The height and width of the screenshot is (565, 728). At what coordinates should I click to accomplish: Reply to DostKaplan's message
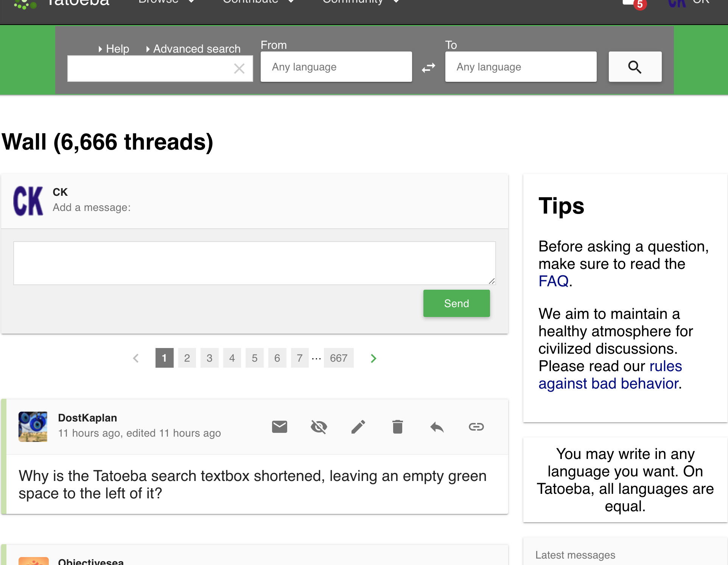pyautogui.click(x=437, y=427)
